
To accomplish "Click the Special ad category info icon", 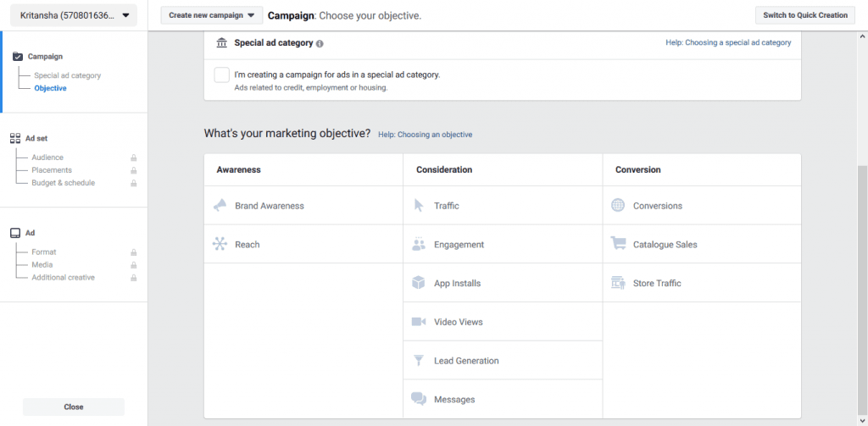I will pos(320,44).
